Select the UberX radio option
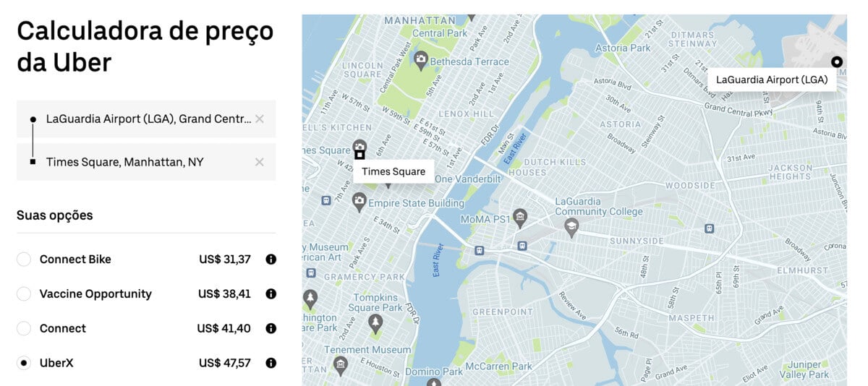The width and height of the screenshot is (868, 386). tap(24, 363)
